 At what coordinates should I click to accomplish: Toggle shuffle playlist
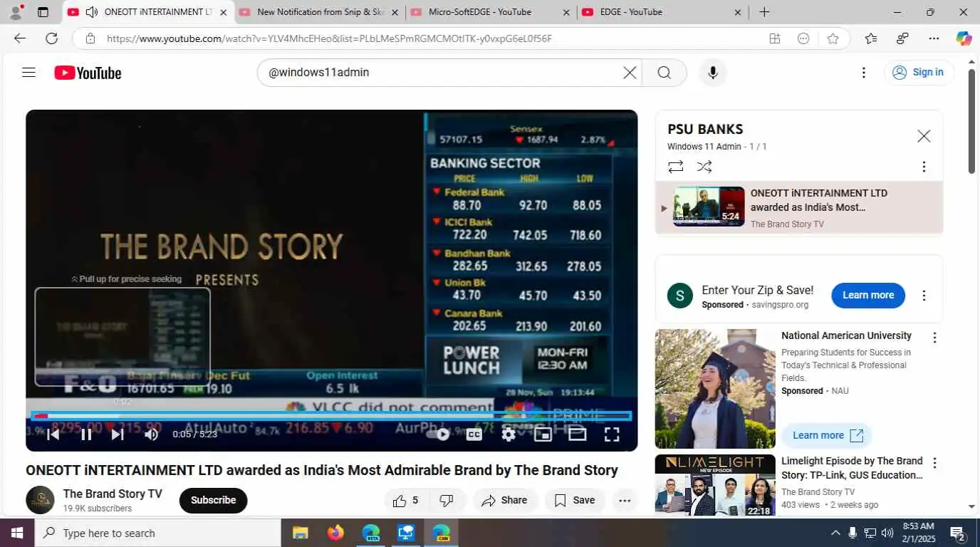coord(704,167)
